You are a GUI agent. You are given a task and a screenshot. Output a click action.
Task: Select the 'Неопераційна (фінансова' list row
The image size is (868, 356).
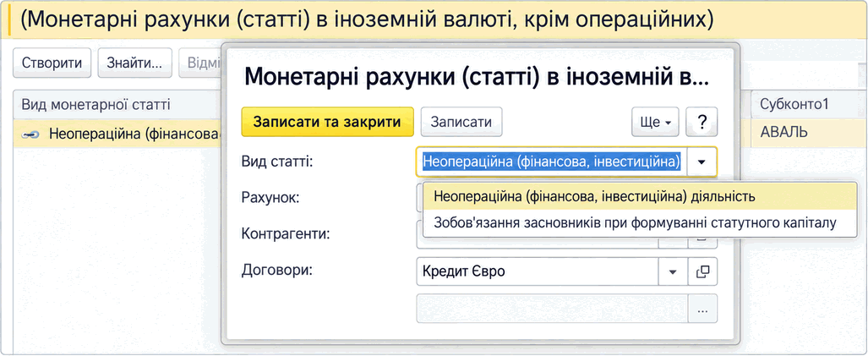click(x=117, y=133)
